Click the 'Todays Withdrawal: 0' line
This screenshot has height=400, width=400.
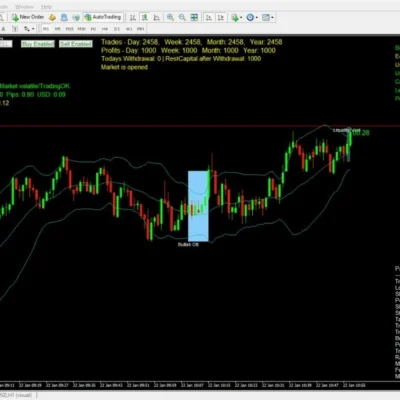tap(181, 59)
